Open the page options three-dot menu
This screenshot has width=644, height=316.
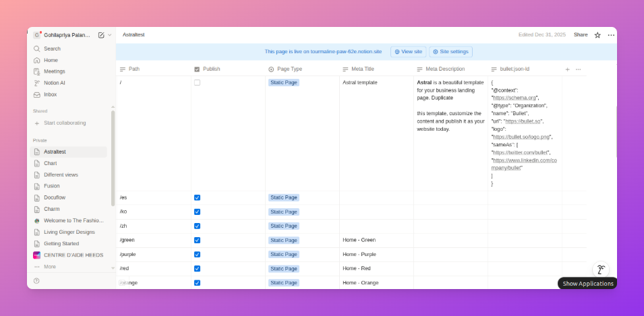pyautogui.click(x=611, y=35)
